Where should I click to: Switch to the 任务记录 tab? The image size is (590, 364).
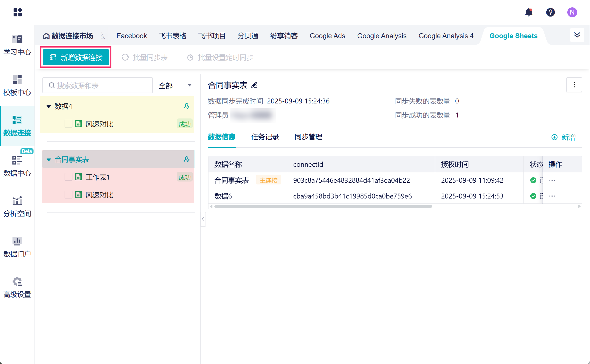[265, 137]
